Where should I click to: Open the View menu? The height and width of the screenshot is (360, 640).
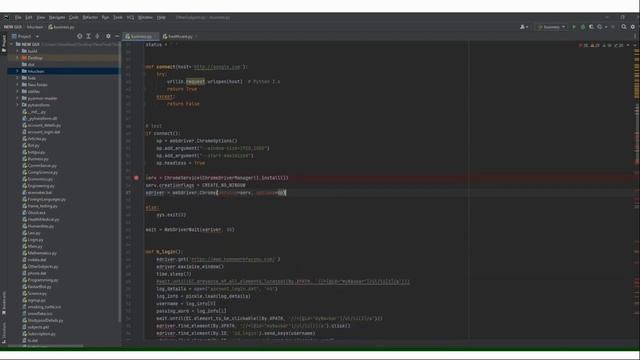point(40,18)
